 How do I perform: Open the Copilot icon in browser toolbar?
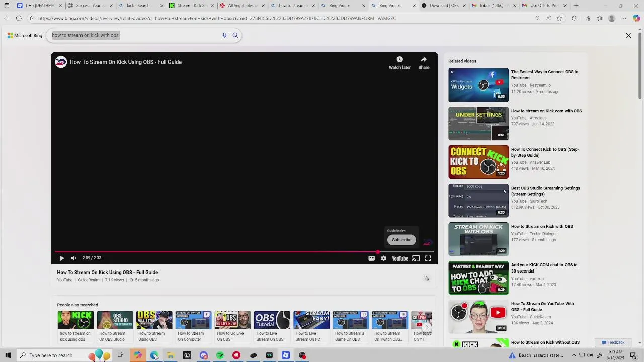point(636,18)
